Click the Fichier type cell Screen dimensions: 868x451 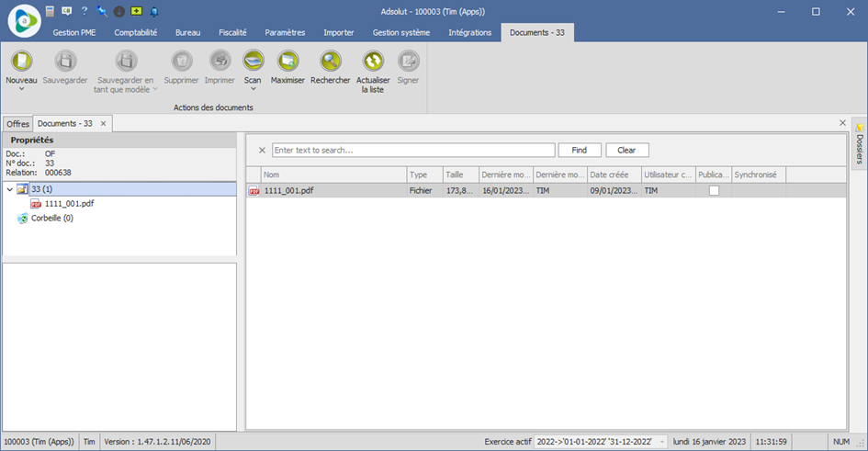coord(424,190)
